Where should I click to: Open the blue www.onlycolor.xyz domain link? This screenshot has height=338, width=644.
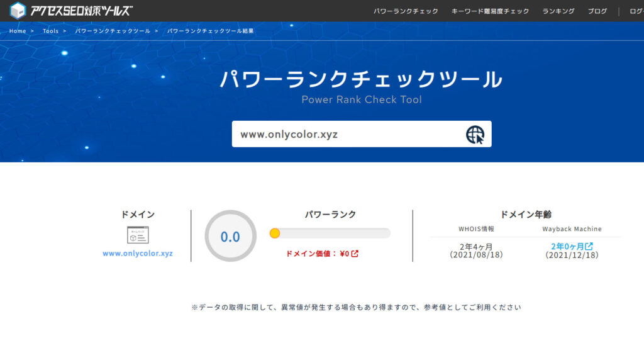[138, 254]
